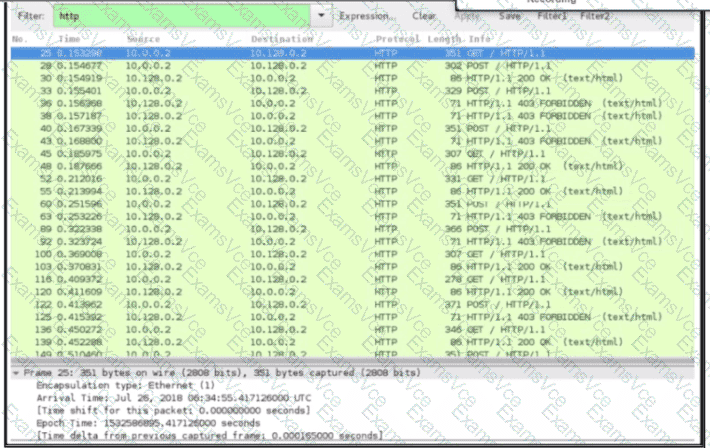Select packet 36 403 FORBIDDEN row
Screen dimensions: 710x448
click(x=350, y=102)
